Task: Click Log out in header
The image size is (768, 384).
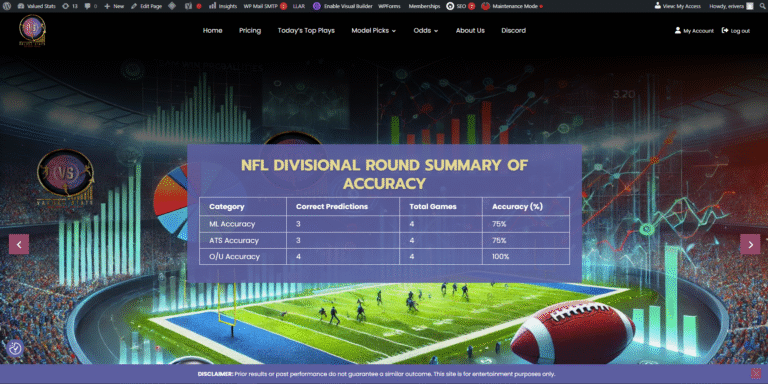Action: click(x=736, y=30)
